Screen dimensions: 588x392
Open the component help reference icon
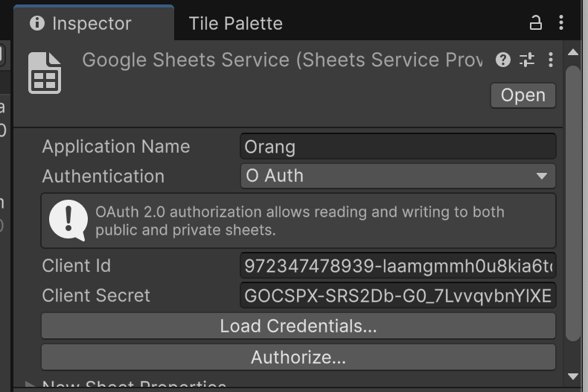click(x=503, y=60)
